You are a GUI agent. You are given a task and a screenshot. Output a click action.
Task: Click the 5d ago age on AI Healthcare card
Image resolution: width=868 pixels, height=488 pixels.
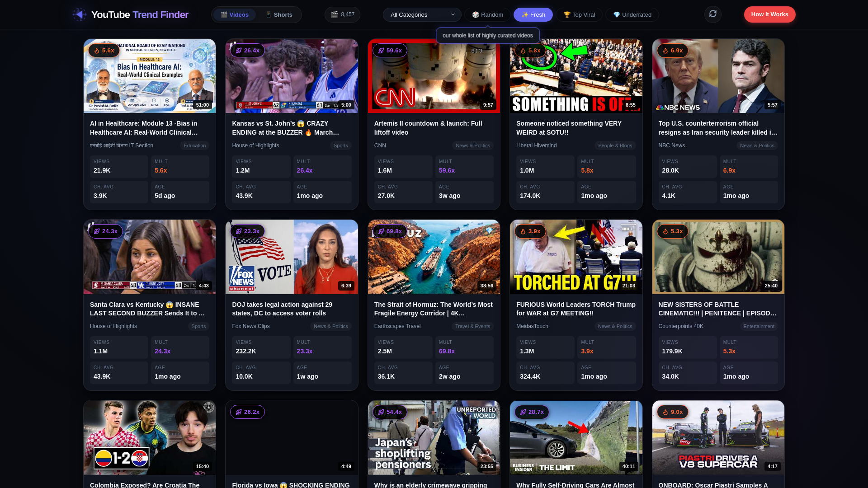tap(180, 192)
